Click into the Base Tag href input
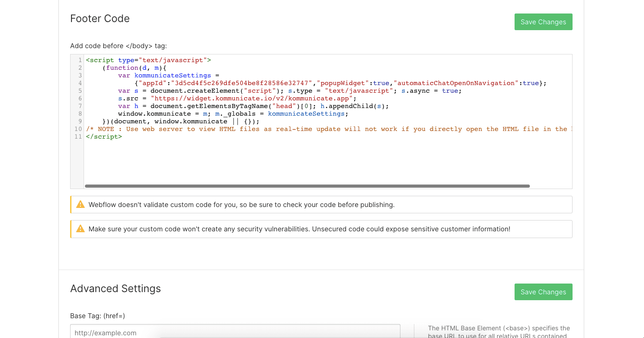The height and width of the screenshot is (338, 644). tap(235, 332)
